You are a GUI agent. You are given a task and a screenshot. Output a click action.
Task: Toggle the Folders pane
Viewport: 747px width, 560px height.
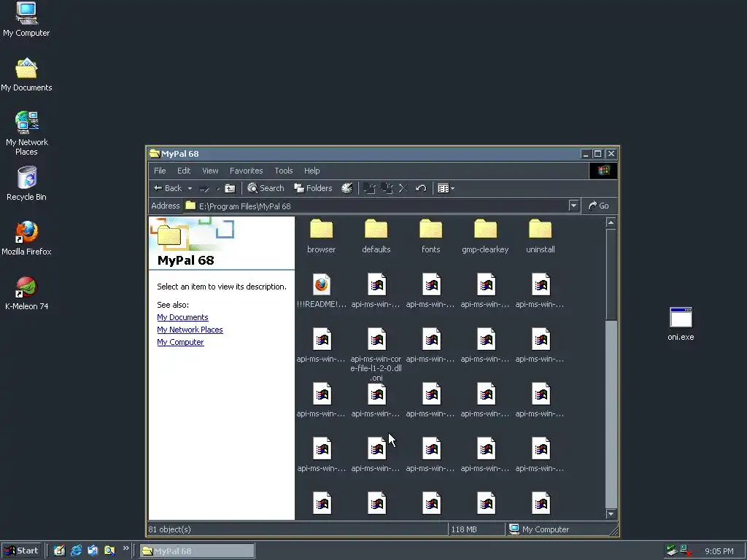[313, 188]
